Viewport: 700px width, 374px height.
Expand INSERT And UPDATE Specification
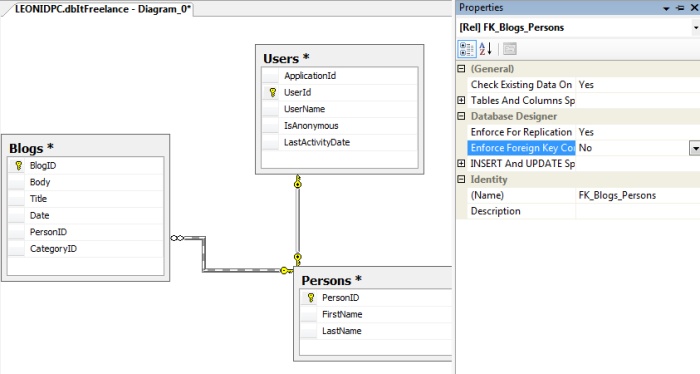(461, 164)
